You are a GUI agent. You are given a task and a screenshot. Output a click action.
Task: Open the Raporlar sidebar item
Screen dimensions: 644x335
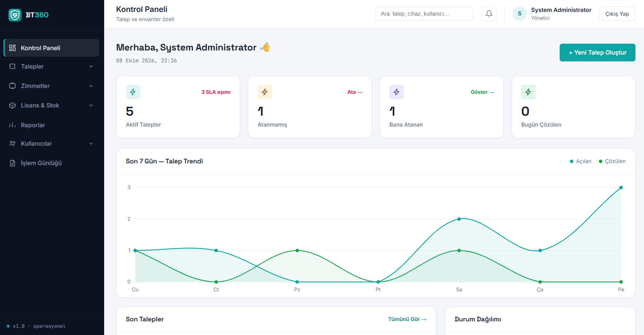(51, 125)
